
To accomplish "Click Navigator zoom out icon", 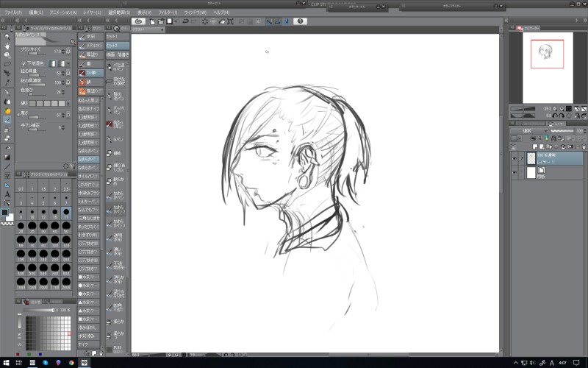I will (x=555, y=108).
